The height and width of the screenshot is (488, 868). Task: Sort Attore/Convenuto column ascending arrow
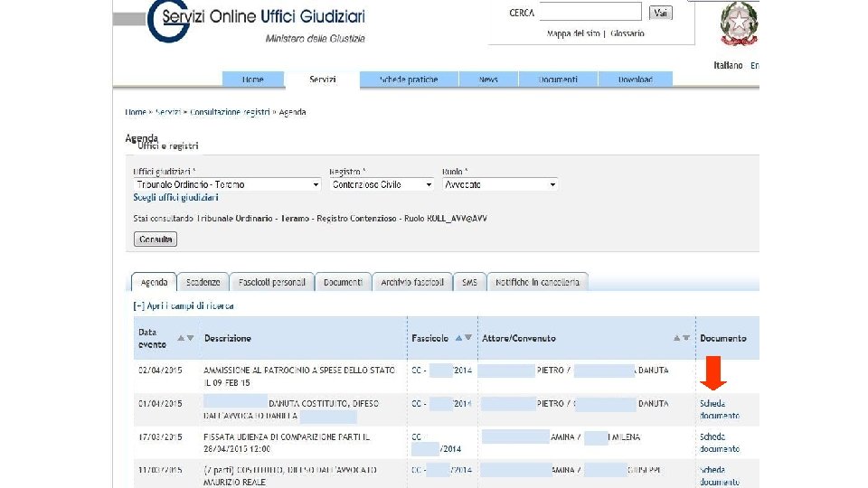[x=676, y=338]
